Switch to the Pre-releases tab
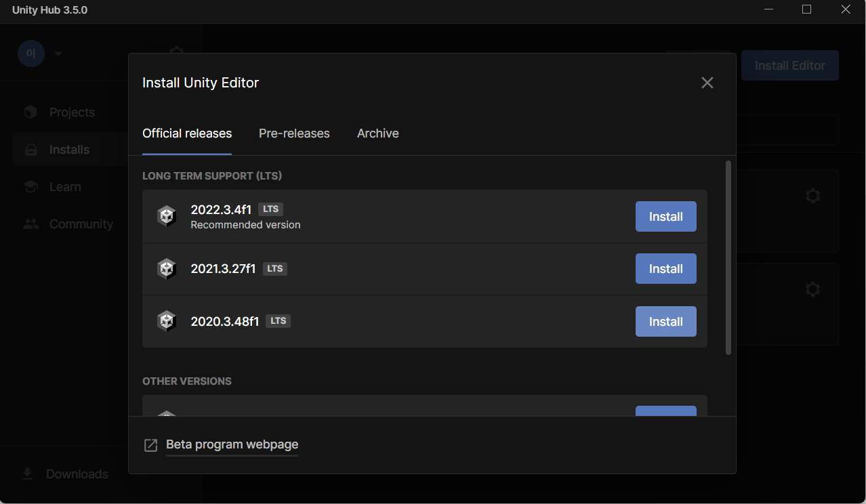 pos(294,133)
